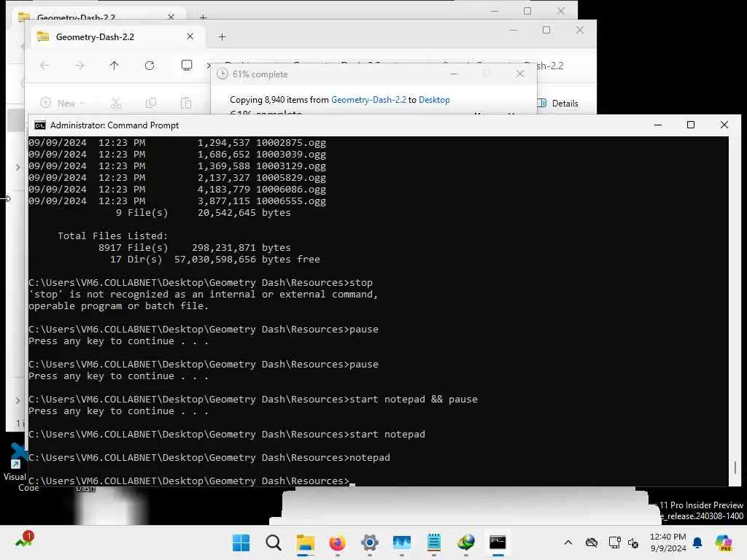Open Settings gear app from the taskbar

coord(370,542)
